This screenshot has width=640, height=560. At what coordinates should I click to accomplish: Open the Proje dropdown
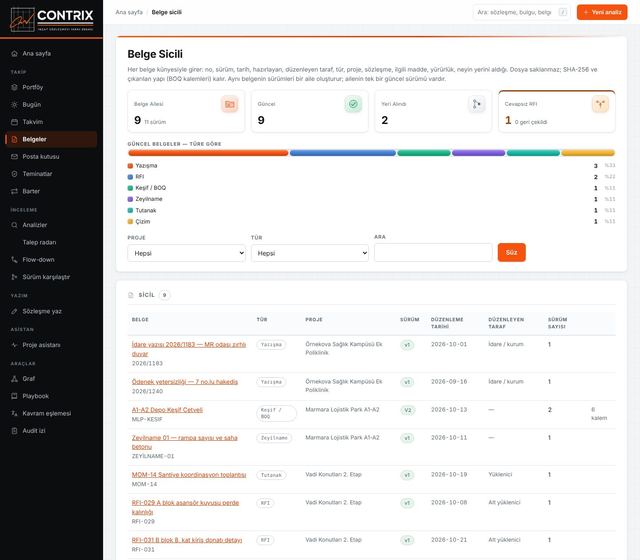[x=187, y=253]
